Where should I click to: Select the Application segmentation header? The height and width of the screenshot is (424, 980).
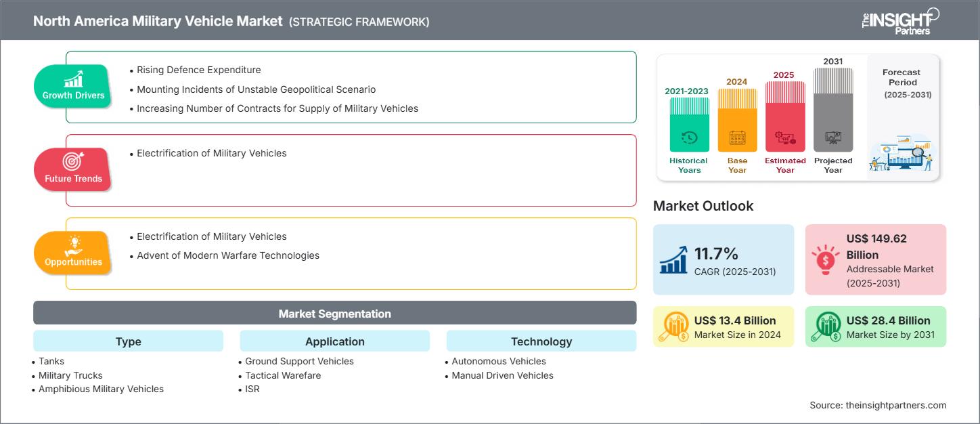(335, 341)
